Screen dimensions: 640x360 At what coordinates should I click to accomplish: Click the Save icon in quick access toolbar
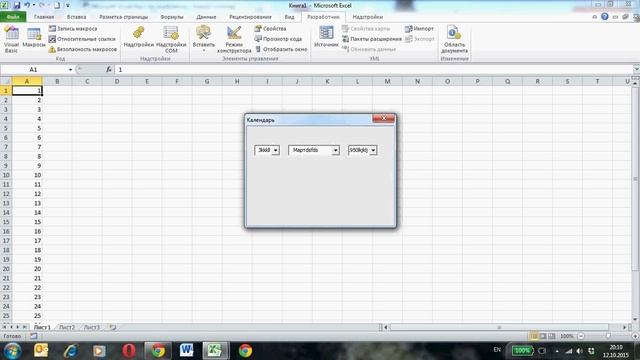17,5
